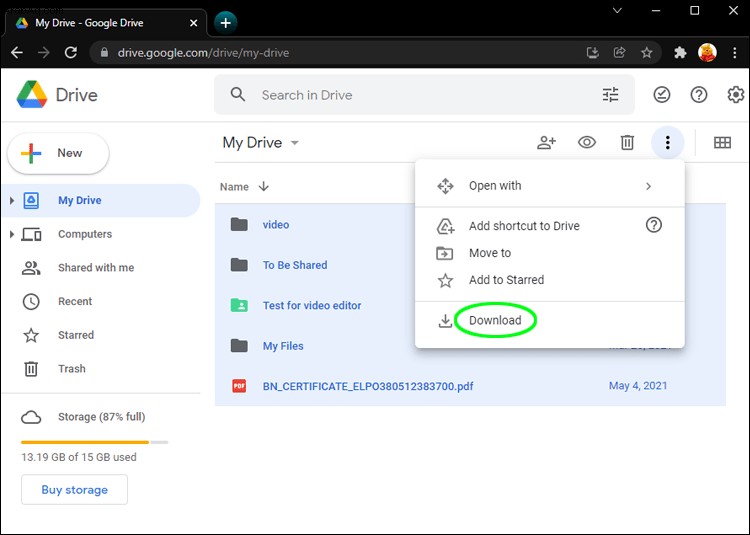Click the New button
Image resolution: width=750 pixels, height=535 pixels.
coord(58,153)
